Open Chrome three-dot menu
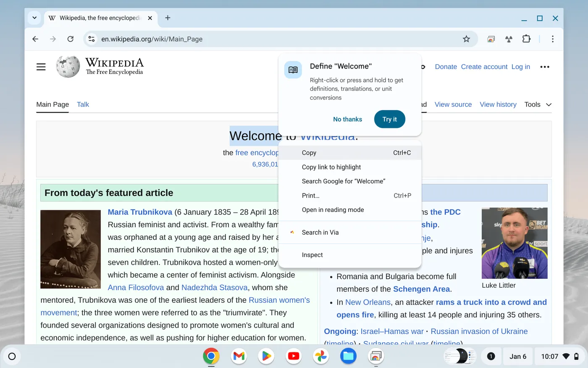 pyautogui.click(x=553, y=39)
